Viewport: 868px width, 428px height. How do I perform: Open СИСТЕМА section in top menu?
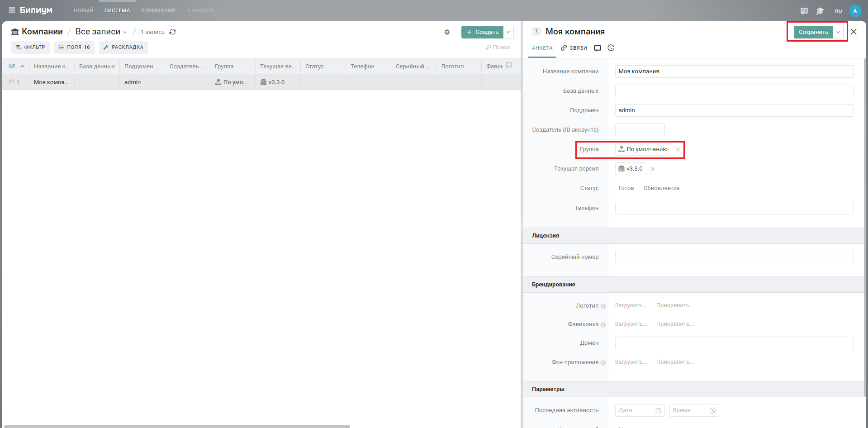[x=117, y=10]
